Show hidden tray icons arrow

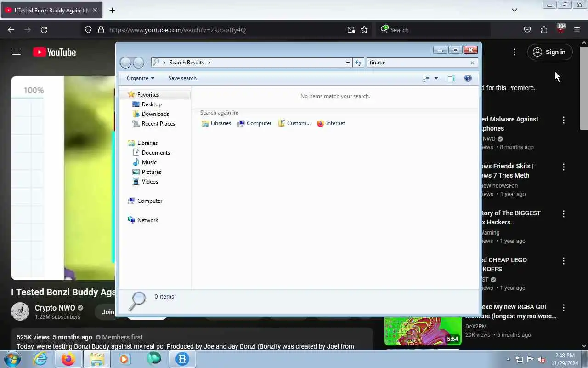point(508,359)
